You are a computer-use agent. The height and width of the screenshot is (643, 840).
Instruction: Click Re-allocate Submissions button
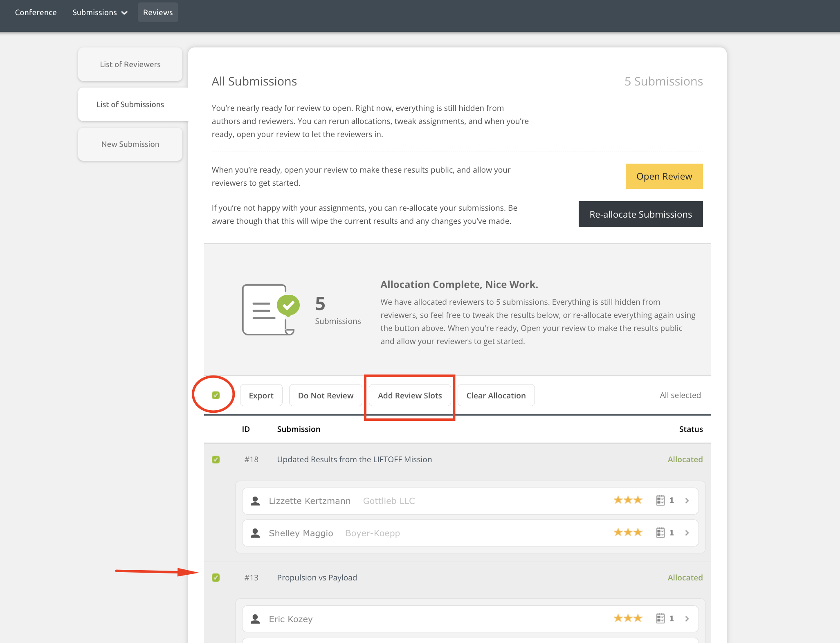640,214
